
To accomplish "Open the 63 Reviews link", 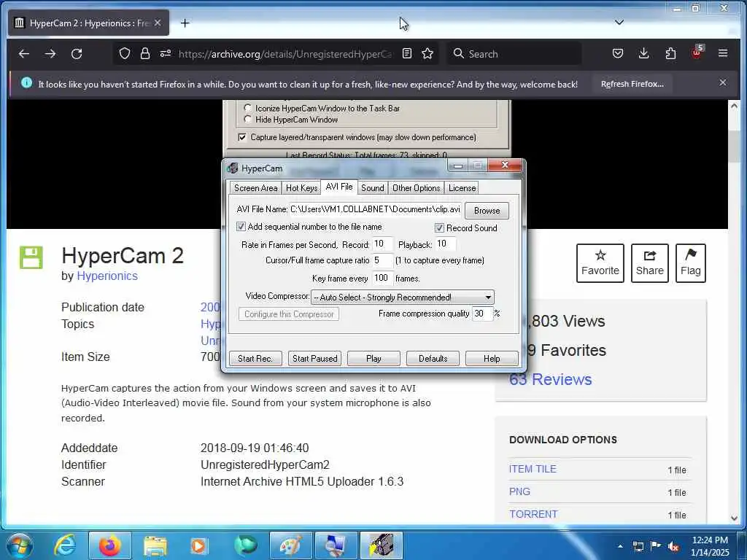I will click(x=550, y=379).
